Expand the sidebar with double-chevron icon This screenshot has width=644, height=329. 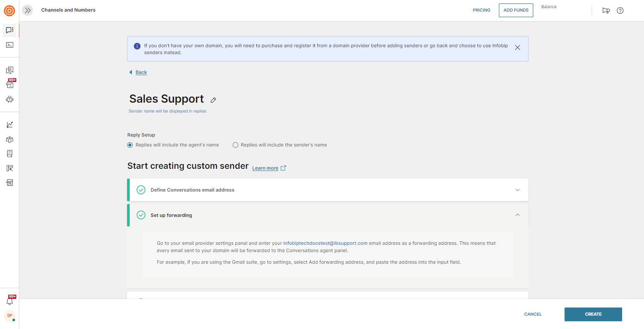point(27,10)
